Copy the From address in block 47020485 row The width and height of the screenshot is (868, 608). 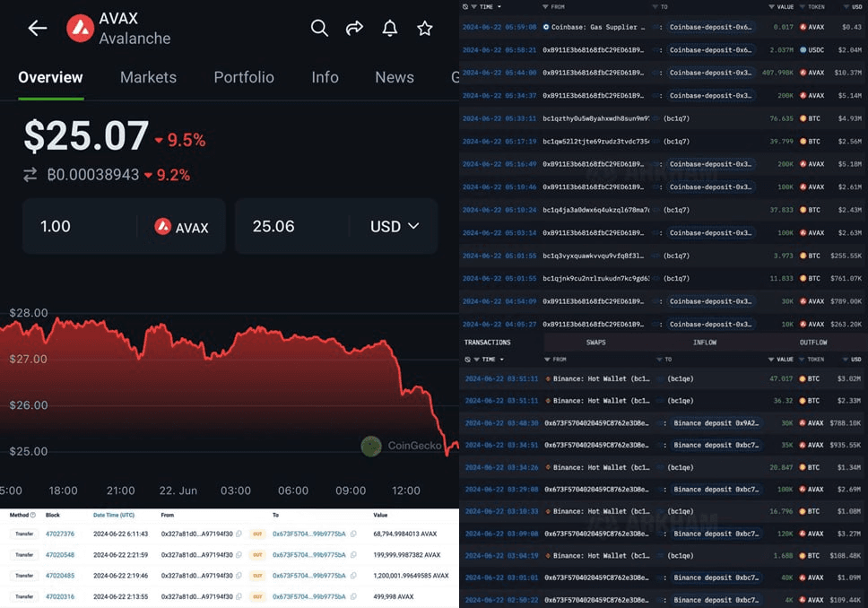tap(239, 576)
